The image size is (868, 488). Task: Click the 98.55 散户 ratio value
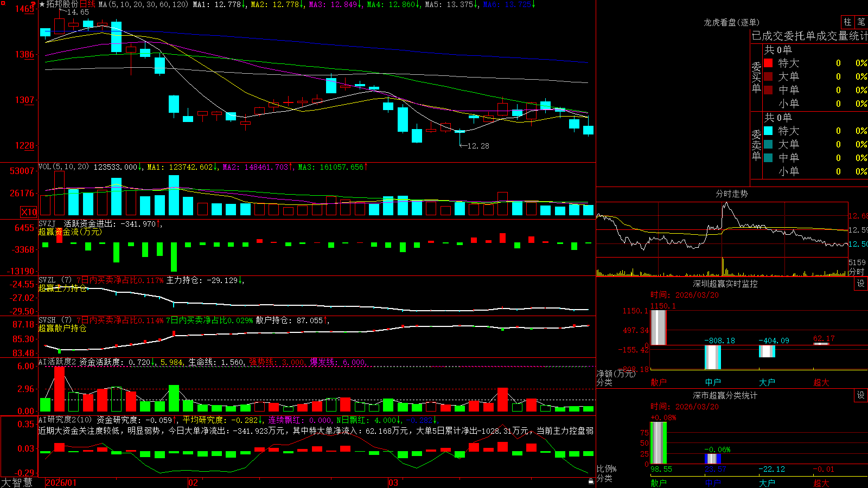(661, 470)
